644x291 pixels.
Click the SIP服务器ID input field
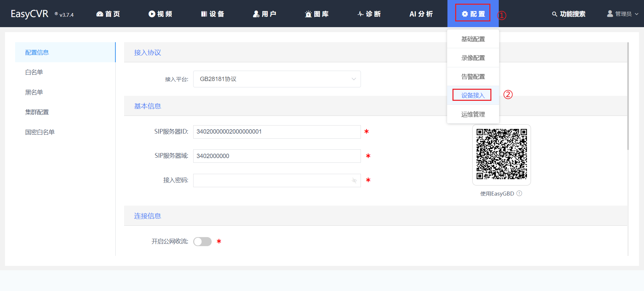click(x=277, y=132)
